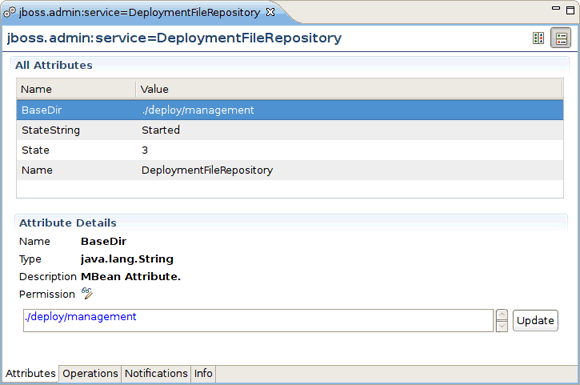The image size is (580, 385).
Task: Click the ./deploy/management input field
Action: click(258, 321)
